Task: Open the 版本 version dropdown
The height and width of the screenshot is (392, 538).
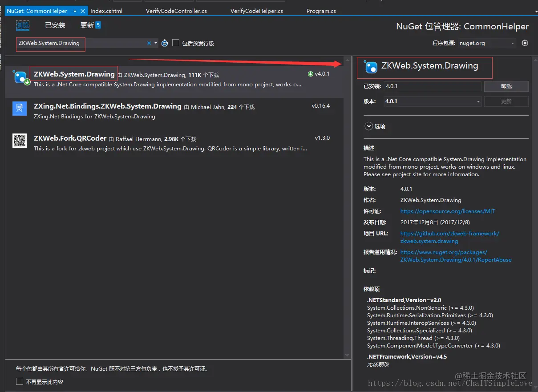Action: [x=432, y=101]
